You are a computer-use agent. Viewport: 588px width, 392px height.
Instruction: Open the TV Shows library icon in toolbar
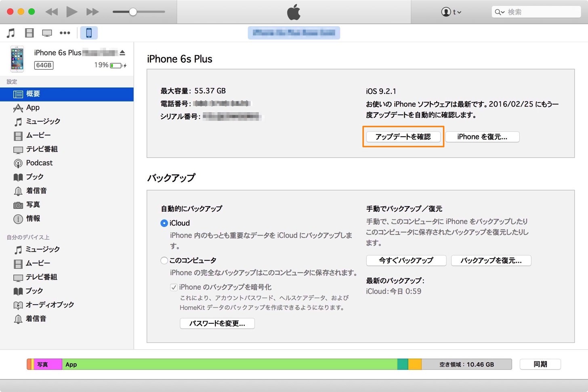click(x=47, y=33)
